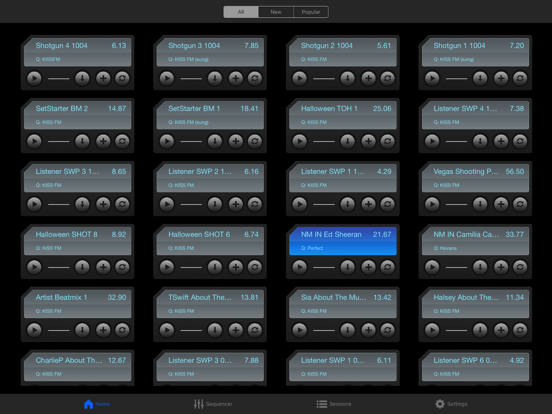552x414 pixels.
Task: Click duration 56.50 on Vegas Shooting card
Action: (515, 171)
